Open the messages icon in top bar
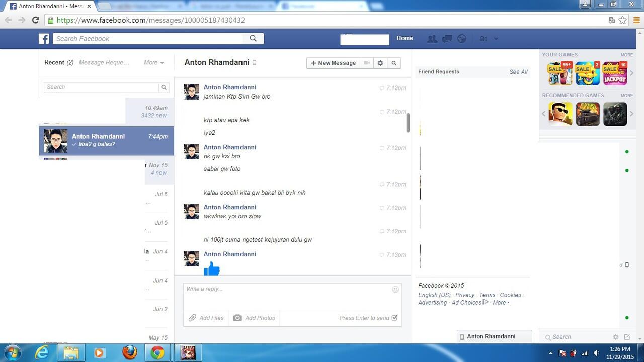The width and height of the screenshot is (644, 362). point(447,39)
